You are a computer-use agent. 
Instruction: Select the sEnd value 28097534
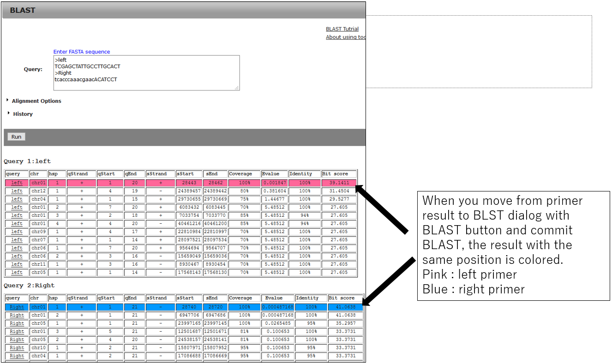[216, 240]
